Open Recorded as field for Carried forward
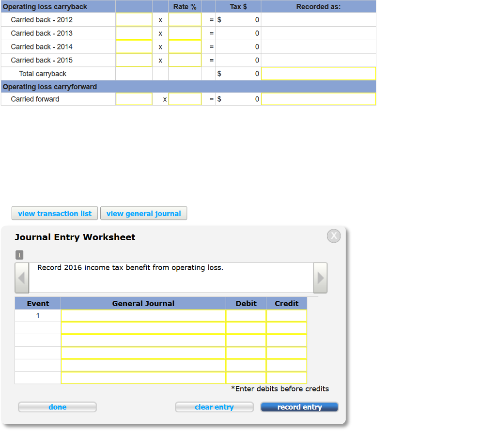 tap(319, 99)
